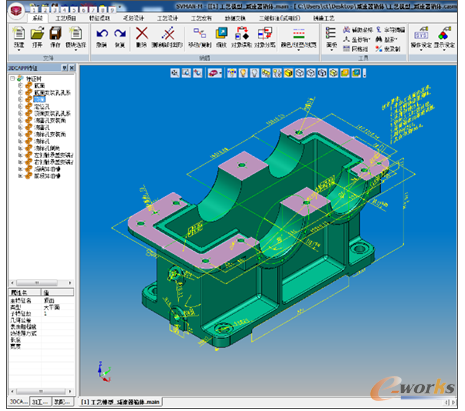Pin the 3DCAPP feature panel
Image resolution: width=465 pixels, height=411 pixels.
click(x=65, y=68)
